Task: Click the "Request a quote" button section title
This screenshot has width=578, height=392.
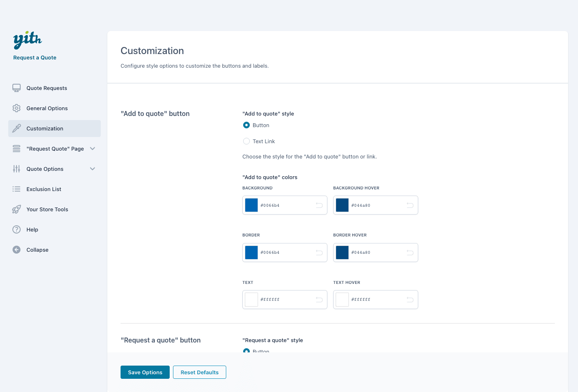Action: (161, 340)
